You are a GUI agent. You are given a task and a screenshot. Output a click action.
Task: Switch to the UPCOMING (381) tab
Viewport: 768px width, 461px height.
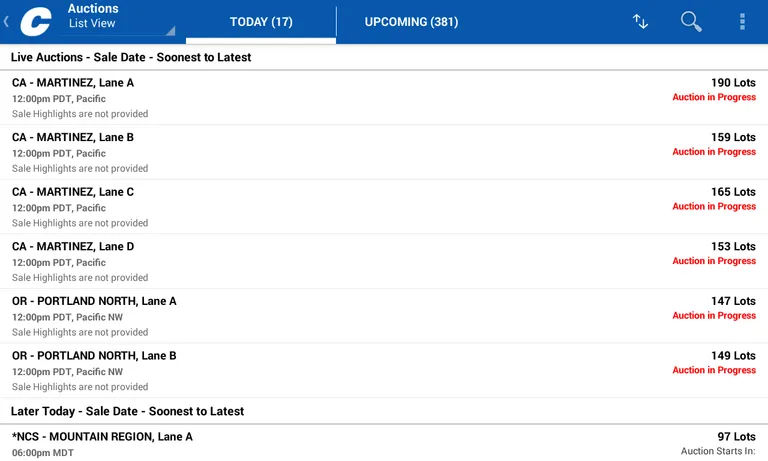(411, 22)
